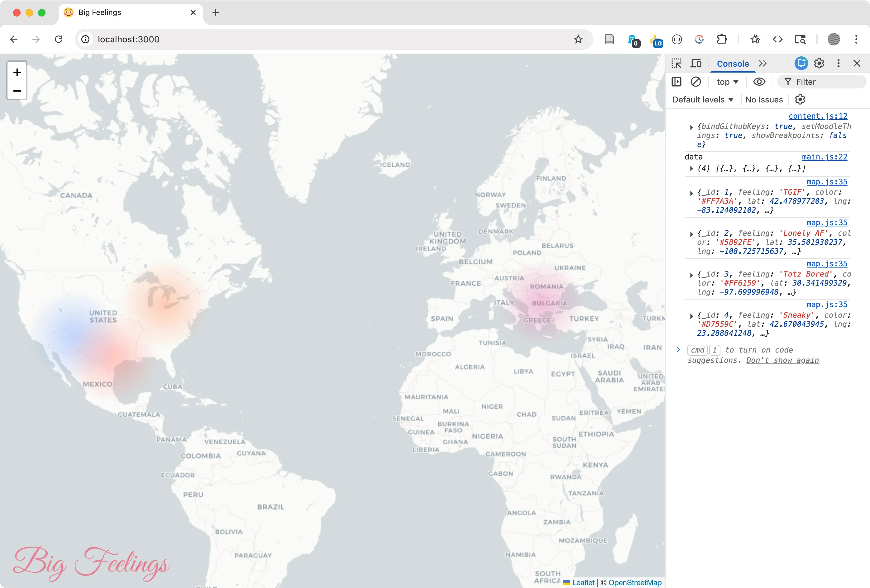Select the Console tab
The width and height of the screenshot is (870, 588).
[x=732, y=64]
